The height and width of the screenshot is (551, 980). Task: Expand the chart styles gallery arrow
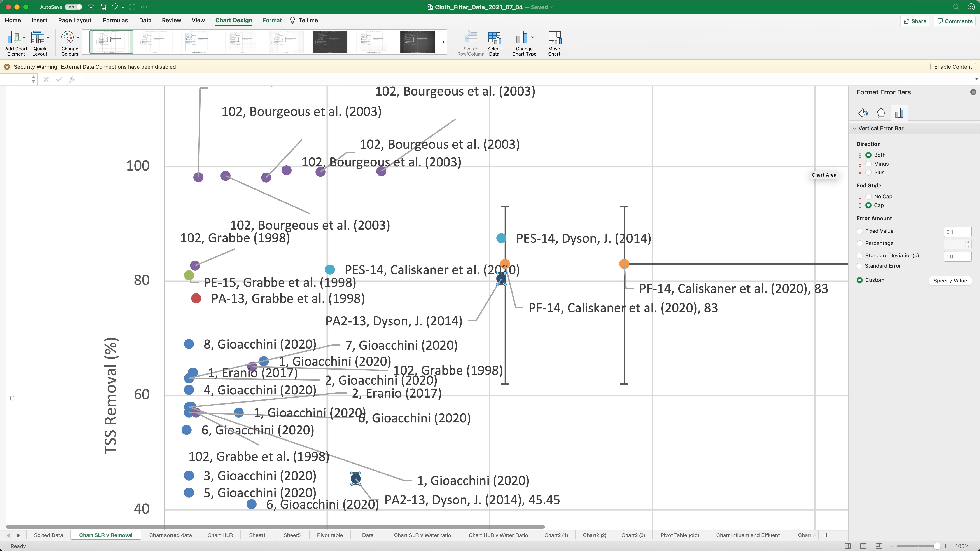click(443, 42)
